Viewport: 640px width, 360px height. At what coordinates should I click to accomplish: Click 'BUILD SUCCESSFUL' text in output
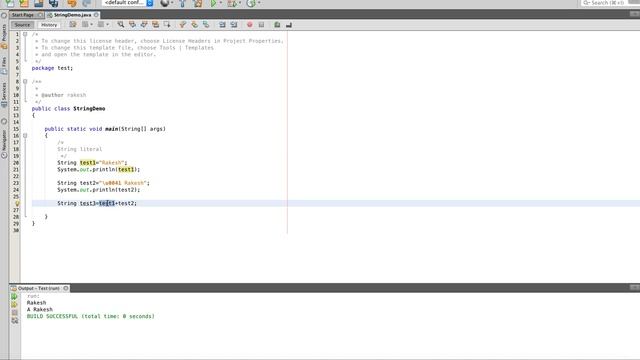(52, 316)
